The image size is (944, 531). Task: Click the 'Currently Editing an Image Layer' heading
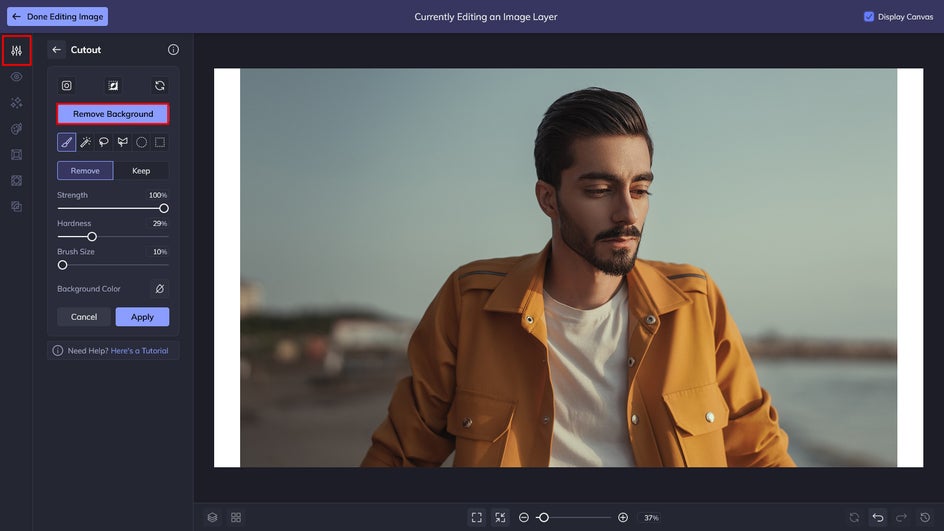486,17
